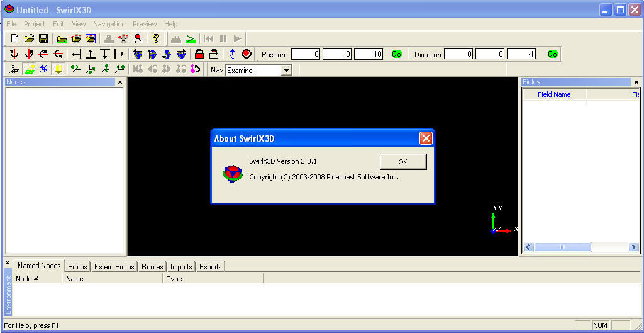This screenshot has width=644, height=333.
Task: Switch to the Extern Protos tab
Action: pyautogui.click(x=114, y=267)
